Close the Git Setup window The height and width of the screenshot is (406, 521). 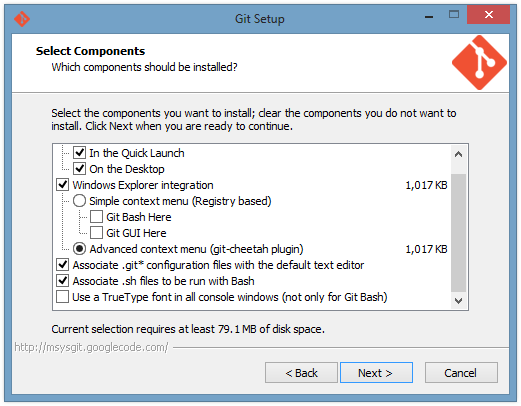(488, 14)
